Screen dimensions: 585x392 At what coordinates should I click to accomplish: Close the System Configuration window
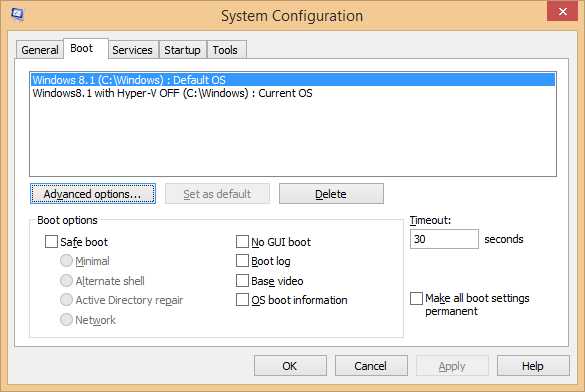point(562,12)
